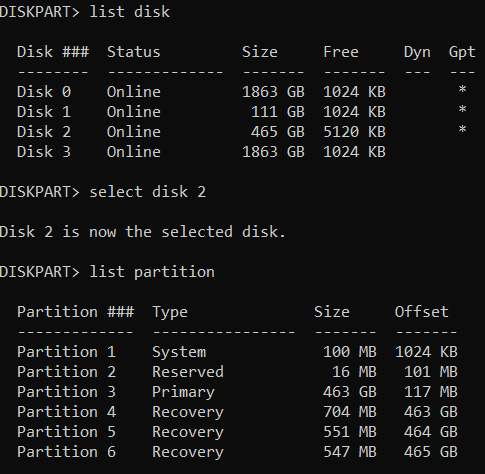
Task: Click the 'Disk 2 is now the selected disk' message
Action: pos(143,232)
